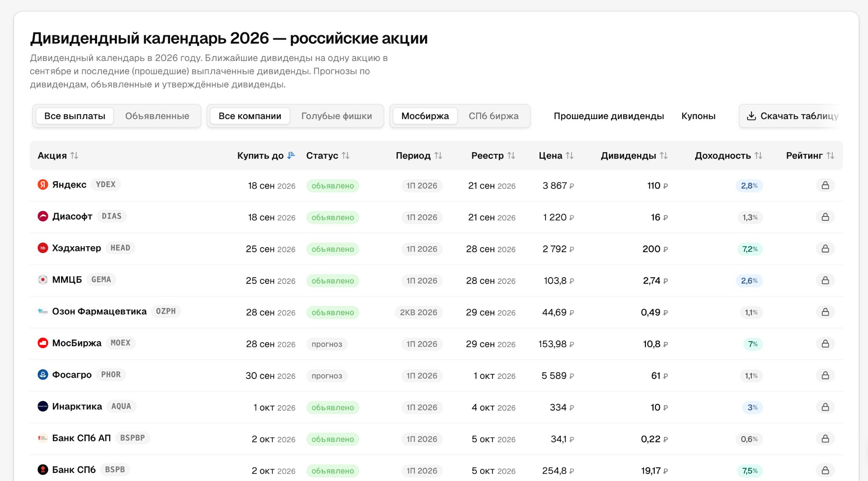868x481 pixels.
Task: Switch to СПб биржа exchange
Action: [493, 116]
